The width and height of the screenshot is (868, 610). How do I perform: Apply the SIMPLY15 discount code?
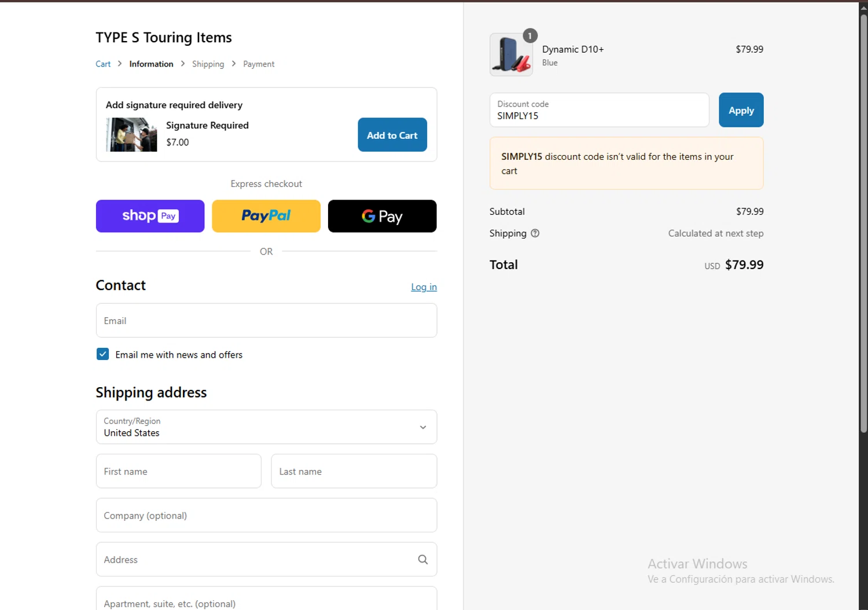(741, 110)
